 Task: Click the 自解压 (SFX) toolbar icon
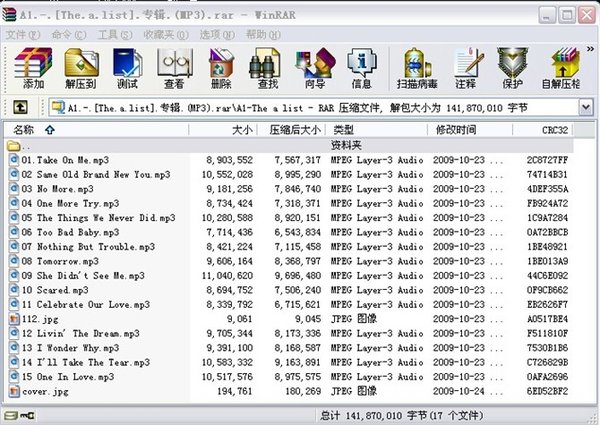click(561, 68)
